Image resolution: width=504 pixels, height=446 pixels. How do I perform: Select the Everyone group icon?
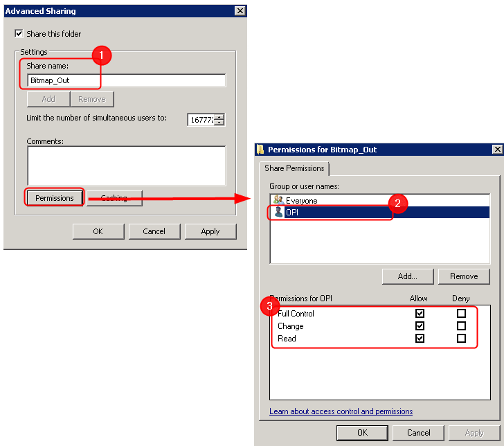278,200
